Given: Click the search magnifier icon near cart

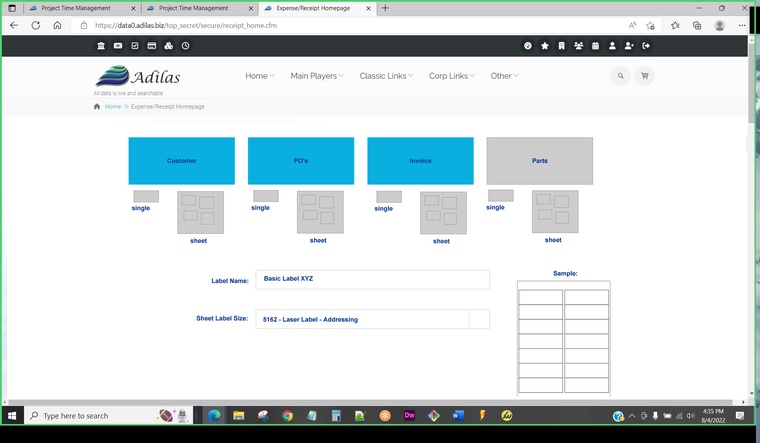Looking at the screenshot, I should (620, 76).
